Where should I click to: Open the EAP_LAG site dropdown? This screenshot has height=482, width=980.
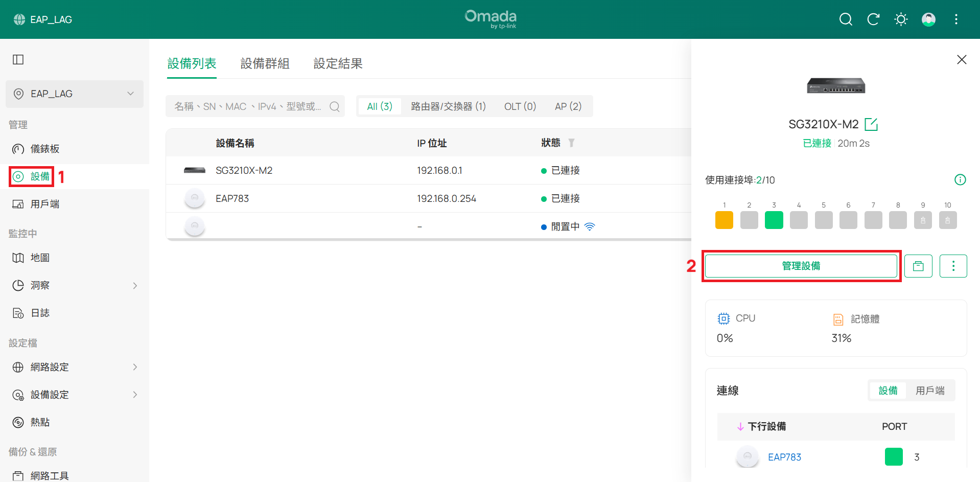point(75,94)
